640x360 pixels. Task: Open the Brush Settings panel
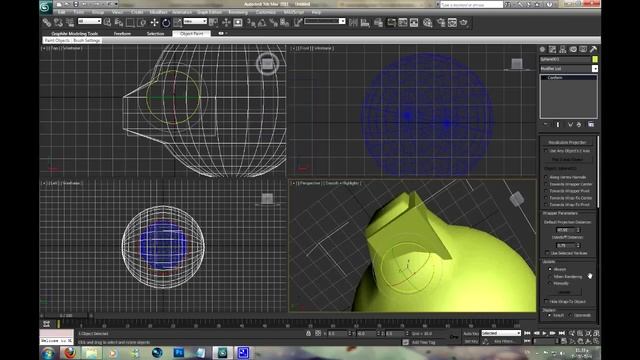click(x=87, y=40)
